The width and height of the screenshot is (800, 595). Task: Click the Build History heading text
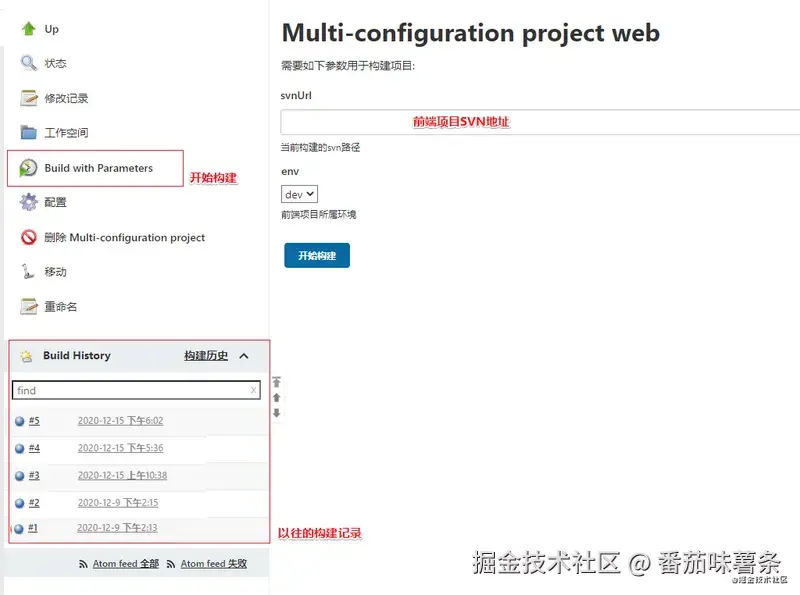tap(77, 356)
